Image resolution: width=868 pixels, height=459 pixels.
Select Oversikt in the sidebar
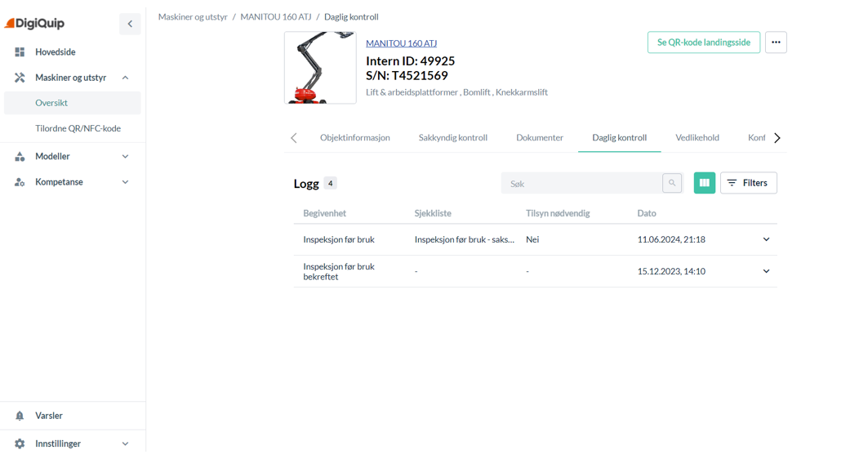(73, 103)
